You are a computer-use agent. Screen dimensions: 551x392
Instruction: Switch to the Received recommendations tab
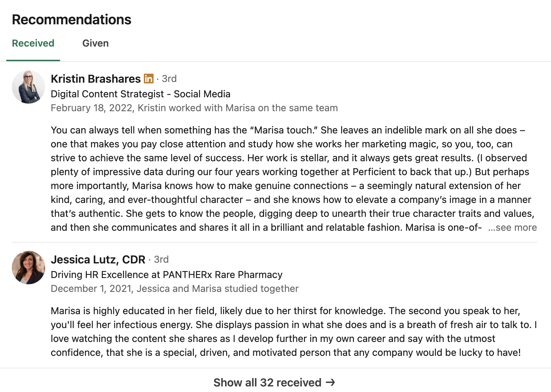click(33, 43)
